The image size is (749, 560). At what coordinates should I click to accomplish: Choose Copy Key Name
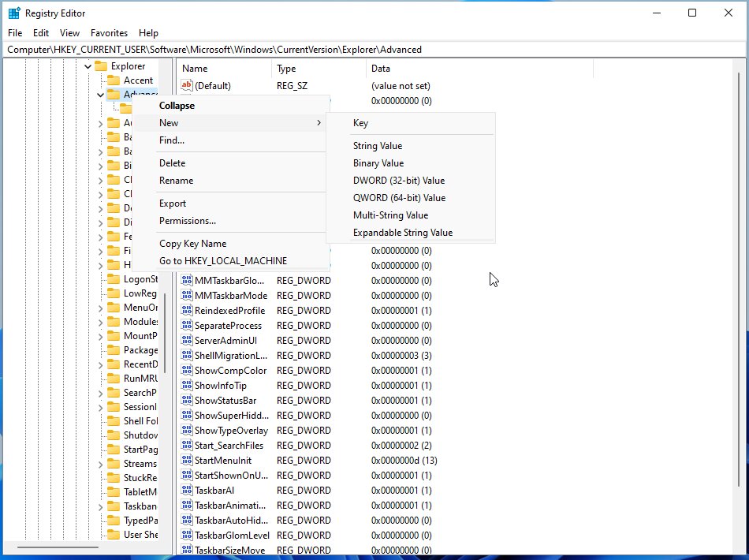point(231,243)
